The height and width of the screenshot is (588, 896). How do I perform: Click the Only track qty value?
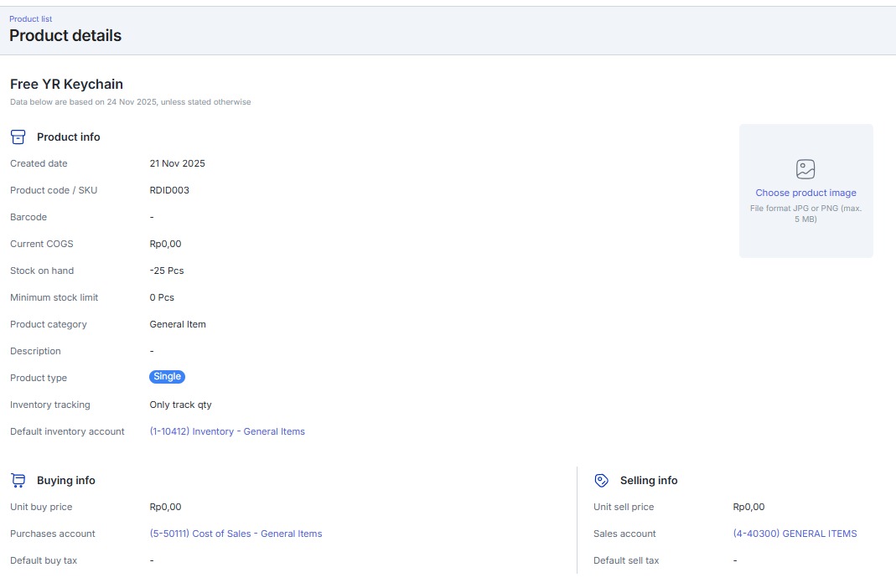[x=180, y=405]
